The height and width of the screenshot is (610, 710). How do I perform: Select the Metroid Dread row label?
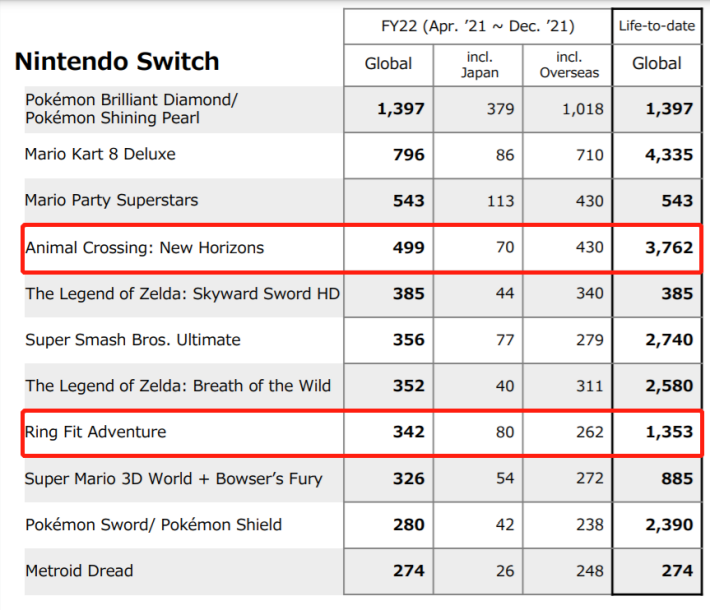79,571
